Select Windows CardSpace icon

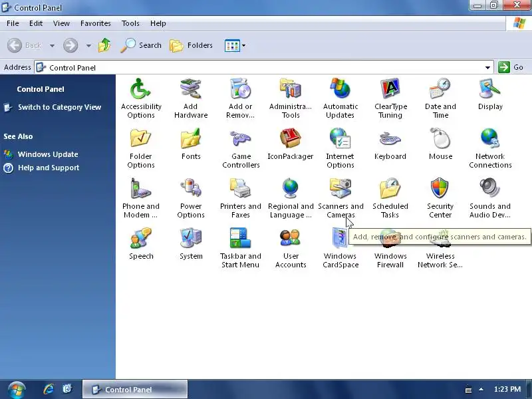pos(340,238)
